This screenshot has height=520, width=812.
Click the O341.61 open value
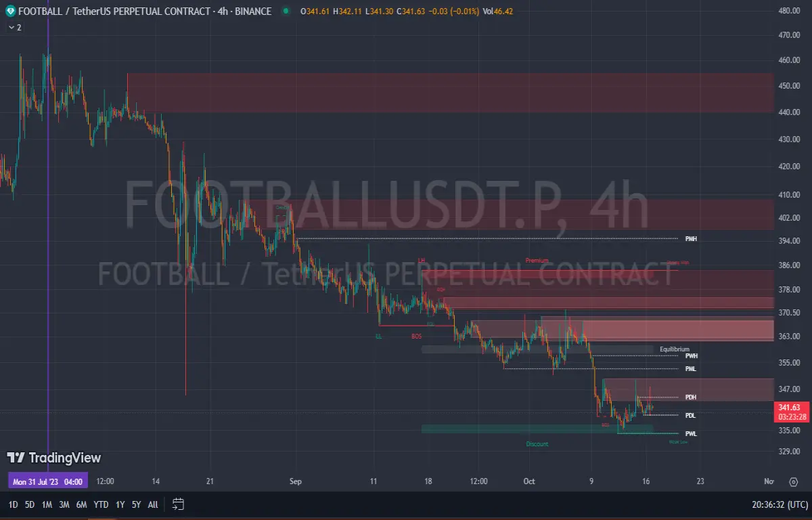314,12
